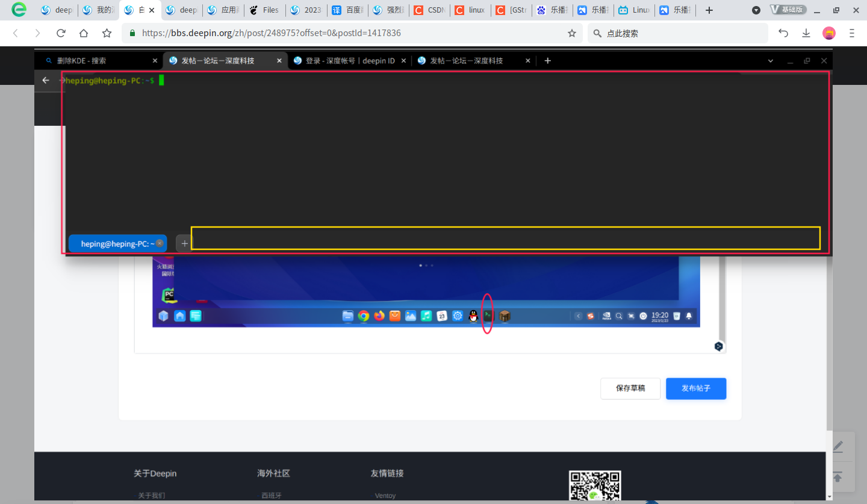Click the calendar icon in the pictured dock
This screenshot has width=867, height=504.
click(x=442, y=316)
